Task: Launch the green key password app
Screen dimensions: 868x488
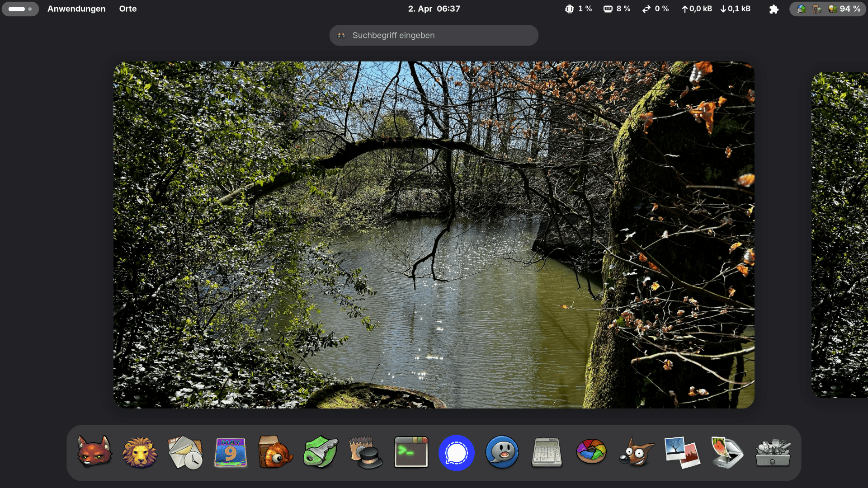Action: tap(321, 453)
